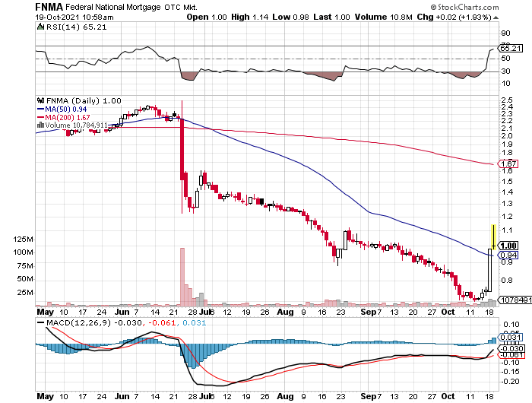This screenshot has height=403, width=532.
Task: Click the 0.94 MA(50) price tag
Action: 508,255
